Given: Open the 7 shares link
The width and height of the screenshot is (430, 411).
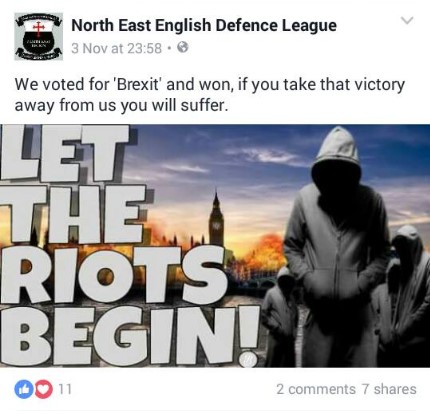Looking at the screenshot, I should pos(389,389).
